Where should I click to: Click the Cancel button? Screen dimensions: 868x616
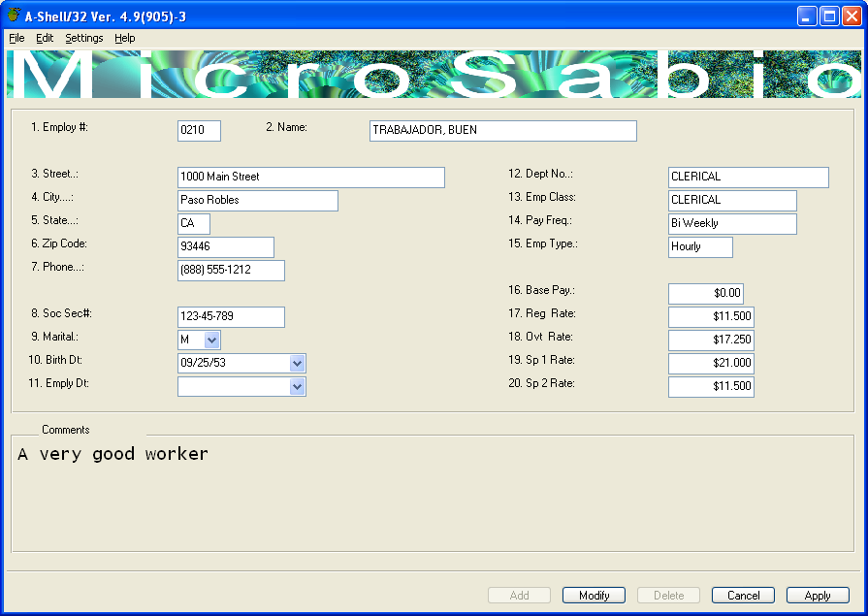[743, 596]
